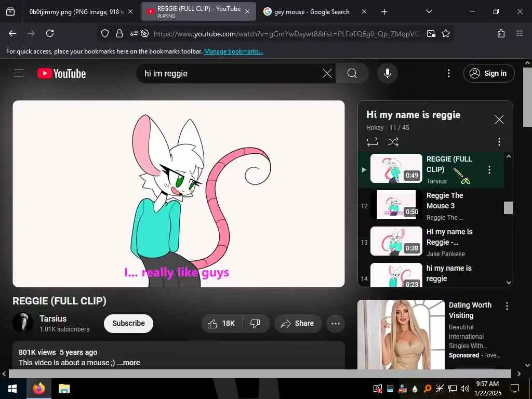Image resolution: width=532 pixels, height=399 pixels.
Task: Open YouTube guide hamburger menu
Action: pyautogui.click(x=19, y=73)
